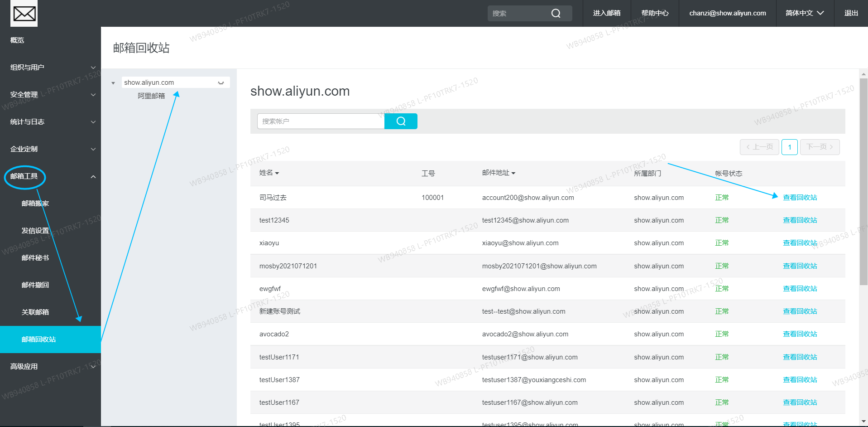View recycle bin for test12345

[x=800, y=220]
